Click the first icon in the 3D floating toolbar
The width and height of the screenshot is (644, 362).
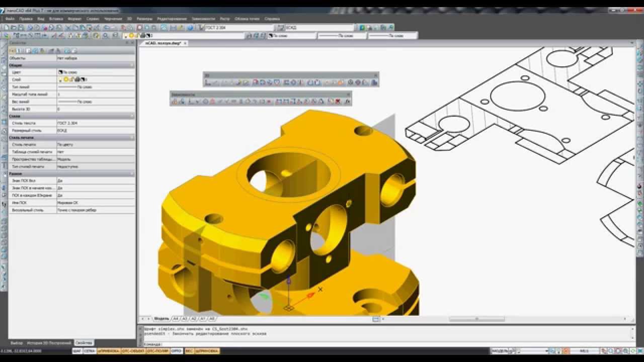point(208,82)
